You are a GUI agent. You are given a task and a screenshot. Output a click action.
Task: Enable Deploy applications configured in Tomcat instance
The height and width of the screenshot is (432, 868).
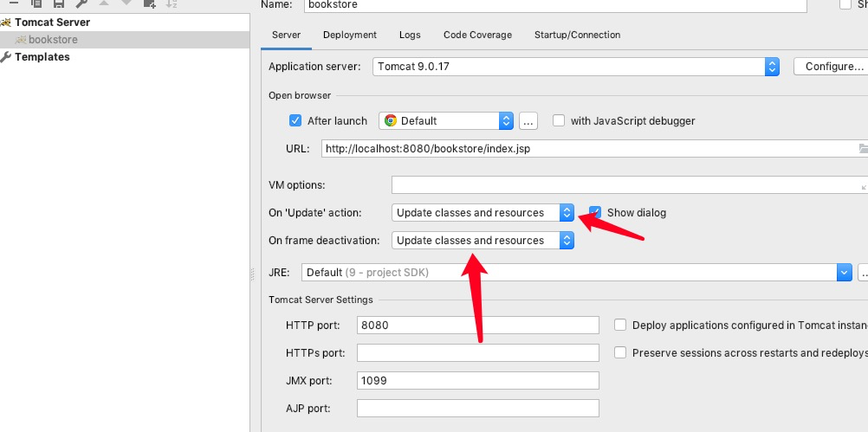pyautogui.click(x=620, y=326)
